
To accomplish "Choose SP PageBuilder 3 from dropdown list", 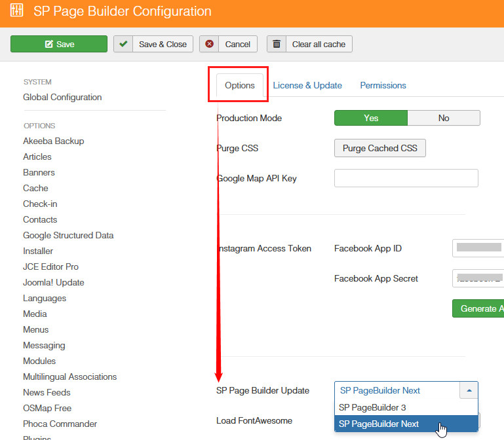I will click(x=372, y=407).
